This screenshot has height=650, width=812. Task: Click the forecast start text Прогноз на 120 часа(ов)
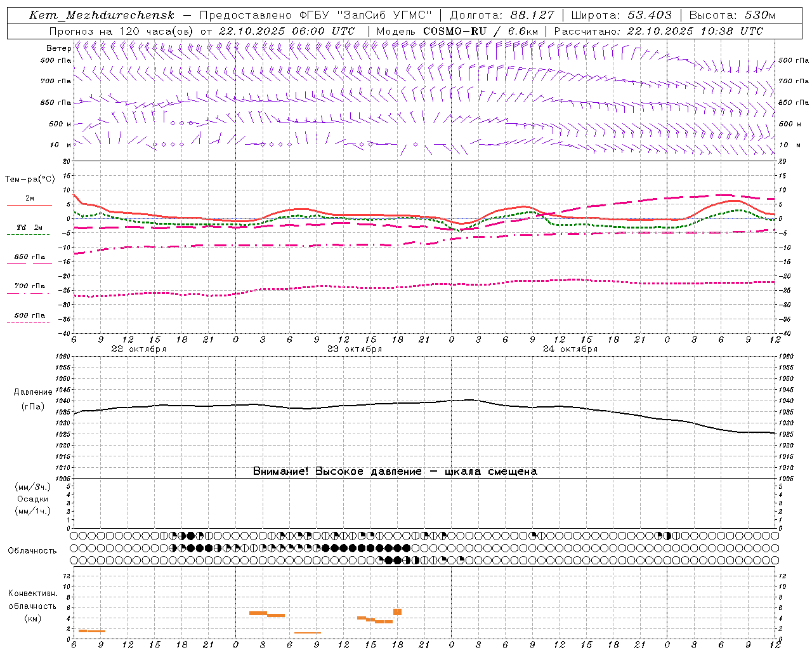coord(122,31)
